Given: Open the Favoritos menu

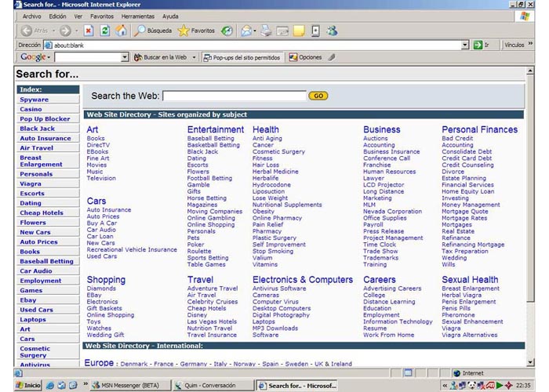Looking at the screenshot, I should [102, 16].
